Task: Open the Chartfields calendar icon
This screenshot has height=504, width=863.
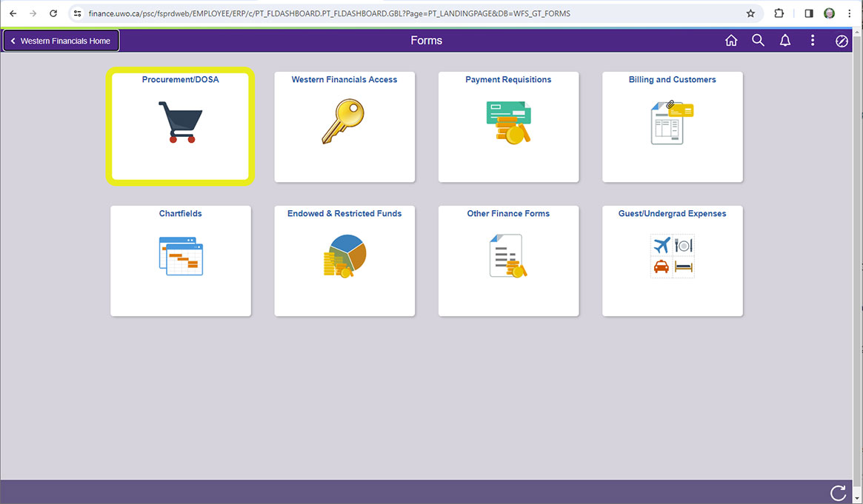Action: click(x=181, y=256)
